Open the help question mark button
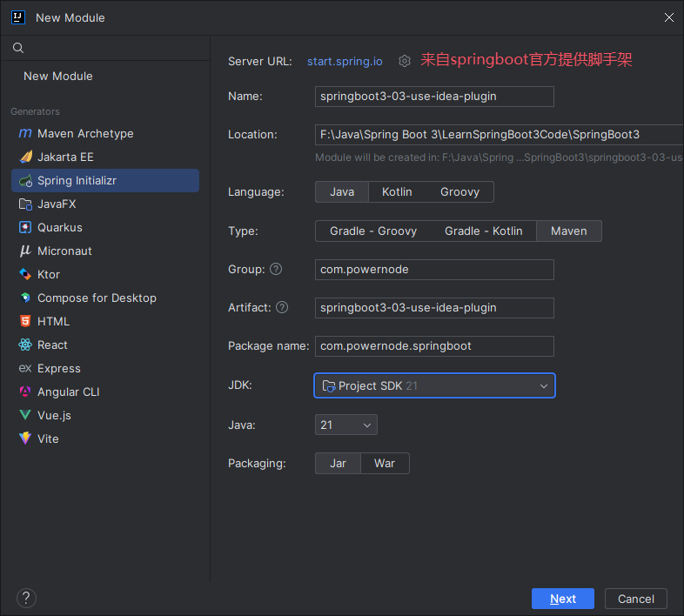This screenshot has width=684, height=616. tap(26, 599)
